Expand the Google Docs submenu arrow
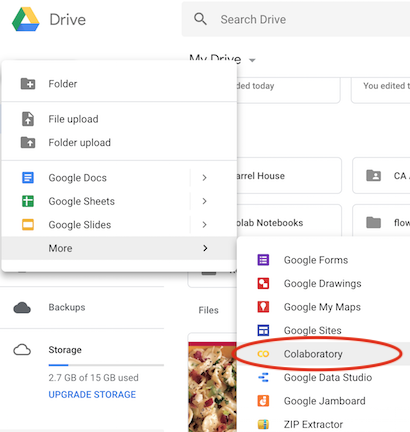410x432 pixels. tap(205, 178)
